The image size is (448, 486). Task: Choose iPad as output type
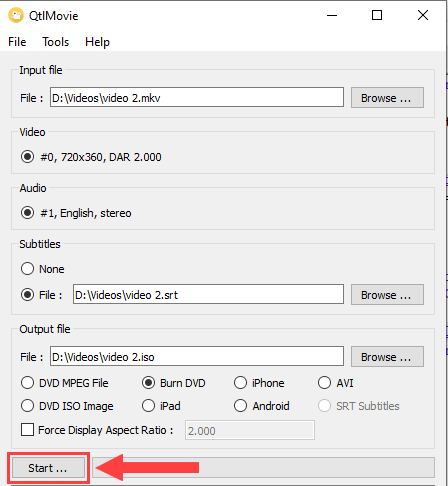161,406
